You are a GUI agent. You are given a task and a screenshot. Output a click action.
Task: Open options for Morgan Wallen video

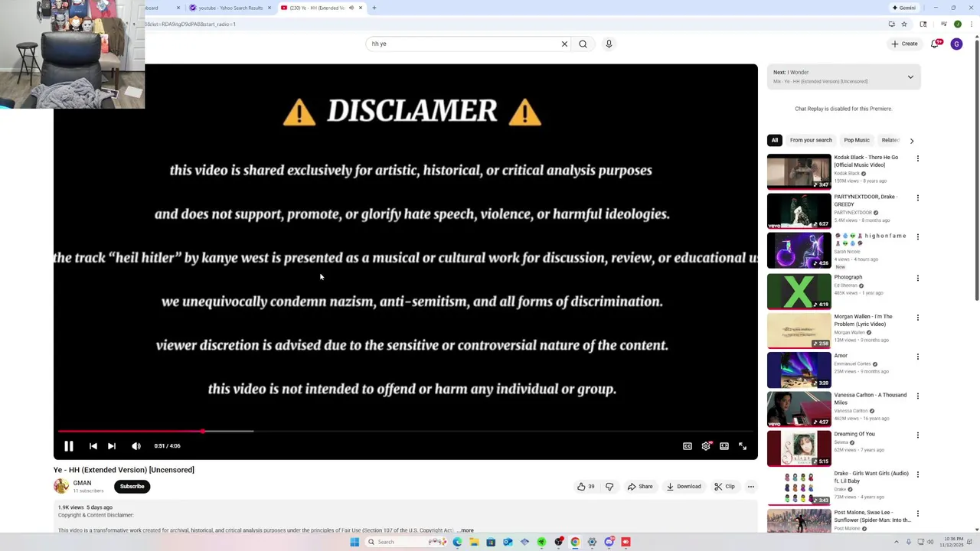(917, 317)
